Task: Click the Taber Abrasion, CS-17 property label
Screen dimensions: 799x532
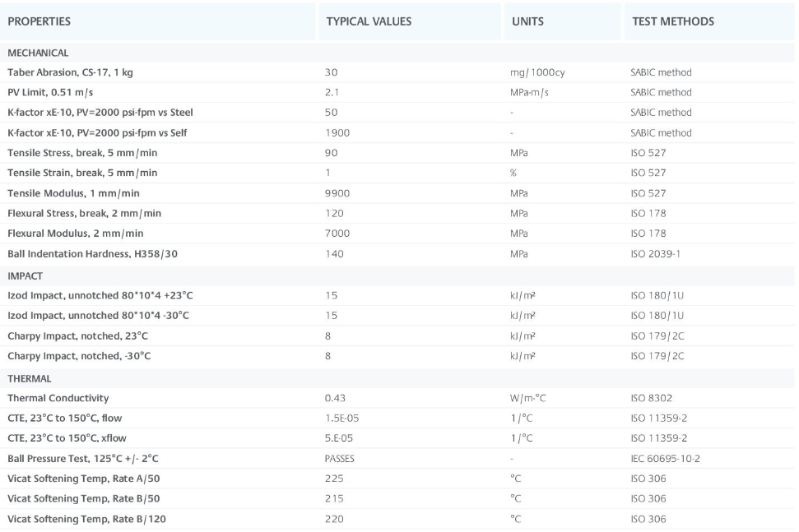Action: click(x=70, y=72)
